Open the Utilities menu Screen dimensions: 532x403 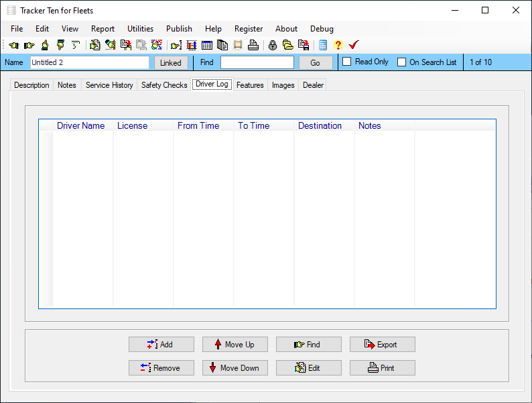[x=140, y=29]
